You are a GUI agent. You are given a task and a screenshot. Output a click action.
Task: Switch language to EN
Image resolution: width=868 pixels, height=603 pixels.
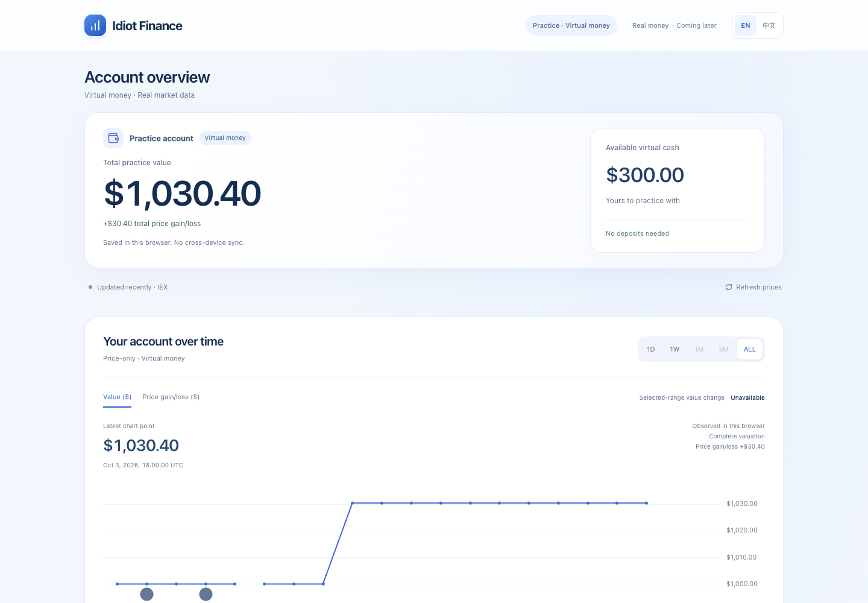pos(746,25)
